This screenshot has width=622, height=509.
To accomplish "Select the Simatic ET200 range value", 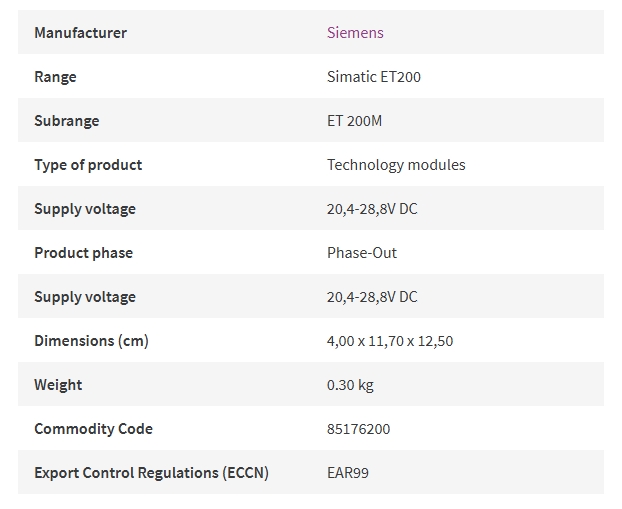I will coord(374,77).
